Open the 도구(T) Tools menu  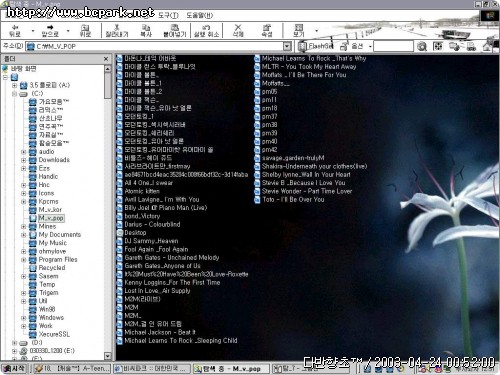(168, 15)
